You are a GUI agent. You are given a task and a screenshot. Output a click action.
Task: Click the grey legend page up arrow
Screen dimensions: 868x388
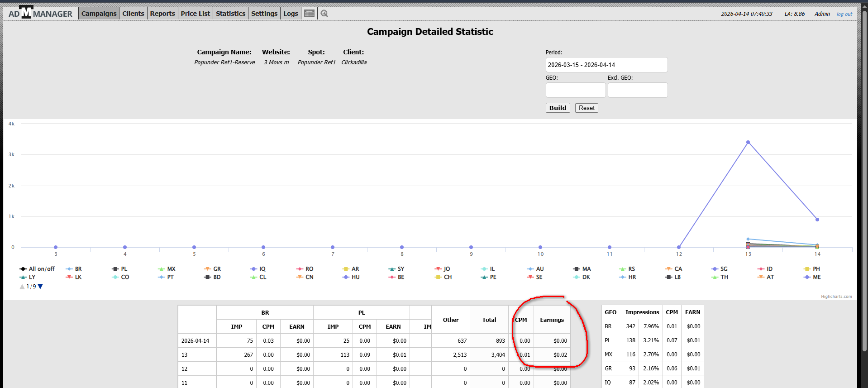coord(22,287)
